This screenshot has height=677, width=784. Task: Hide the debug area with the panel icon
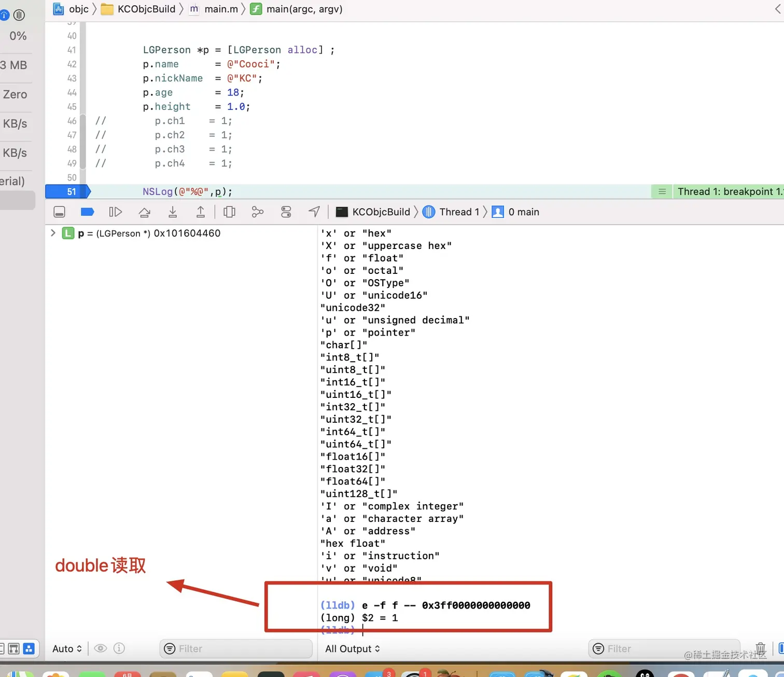tap(60, 212)
